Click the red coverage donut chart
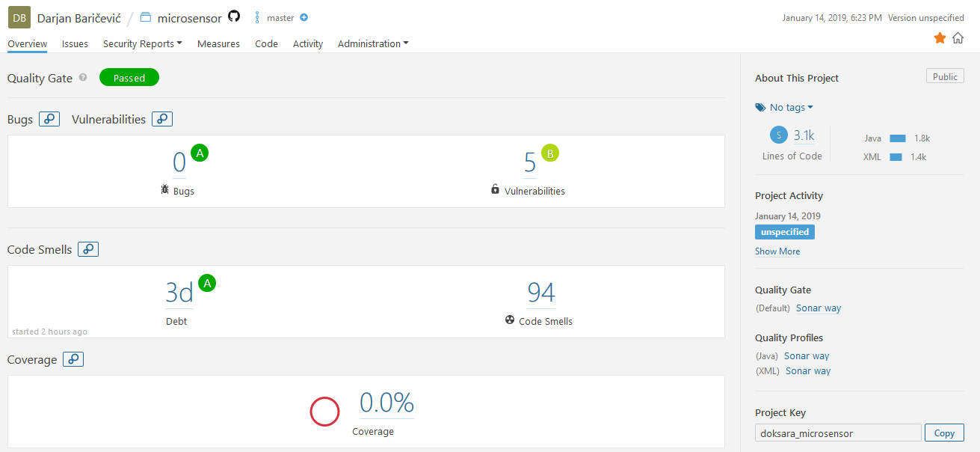Screen dimensions: 980x452 pyautogui.click(x=325, y=412)
